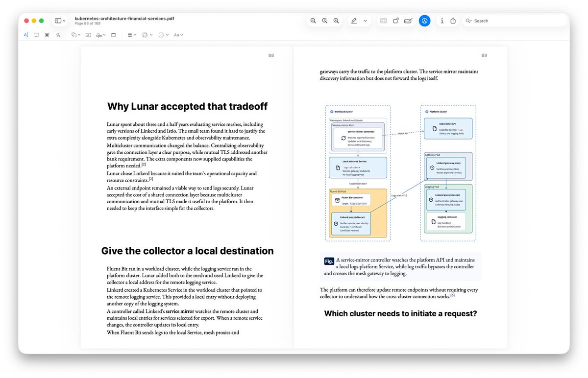Select the Redact selection tool
Image resolution: width=588 pixels, height=378 pixels.
pyautogui.click(x=47, y=35)
